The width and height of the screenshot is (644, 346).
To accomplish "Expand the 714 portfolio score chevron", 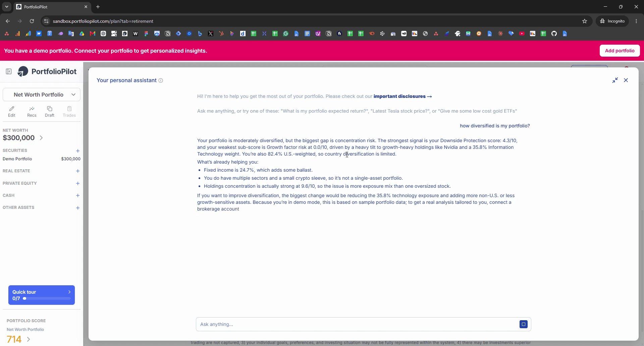I will point(29,339).
